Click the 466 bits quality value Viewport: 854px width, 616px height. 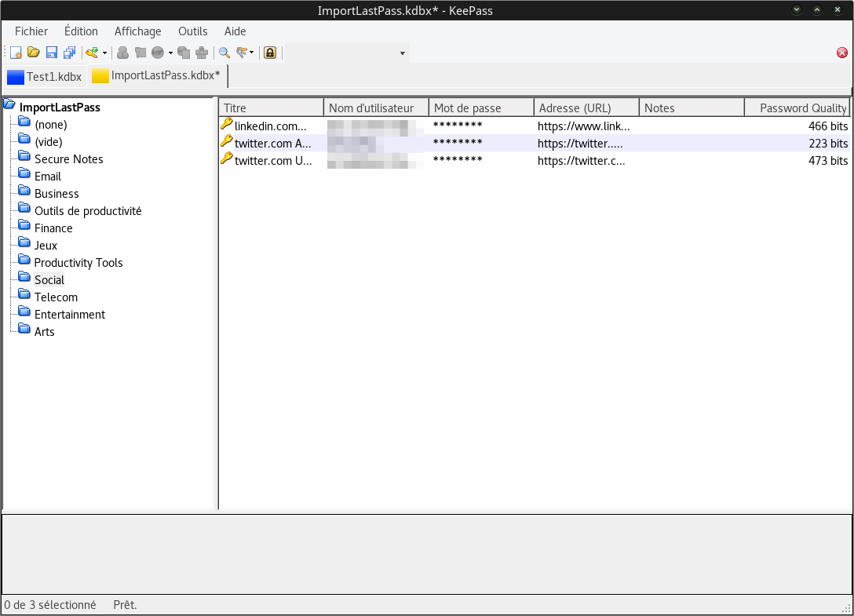[828, 126]
